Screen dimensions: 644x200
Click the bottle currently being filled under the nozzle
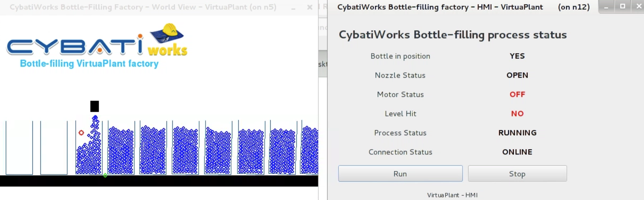(89, 148)
